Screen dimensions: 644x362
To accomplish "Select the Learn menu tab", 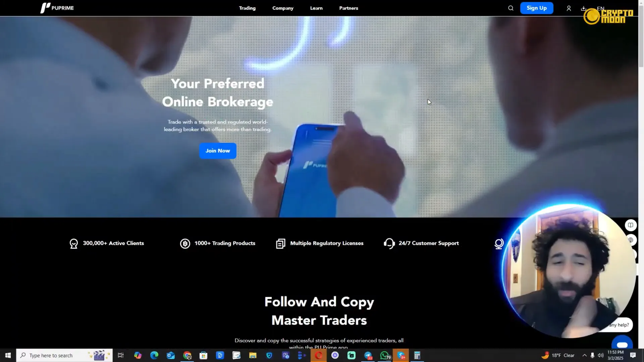I will (x=316, y=8).
